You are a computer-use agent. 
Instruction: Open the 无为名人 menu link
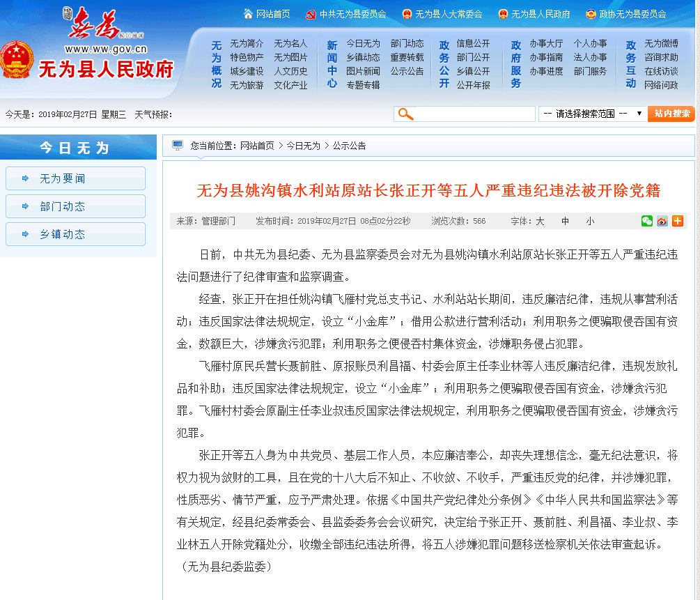[290, 43]
